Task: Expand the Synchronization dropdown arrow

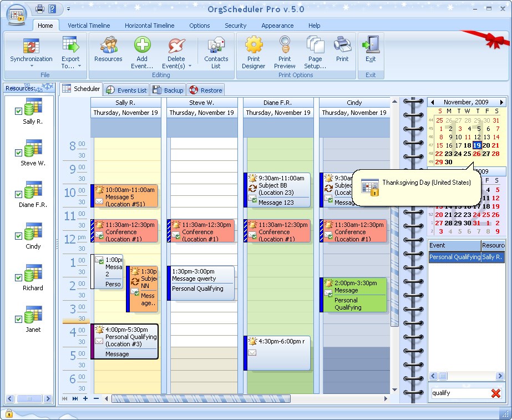Action: coord(32,66)
